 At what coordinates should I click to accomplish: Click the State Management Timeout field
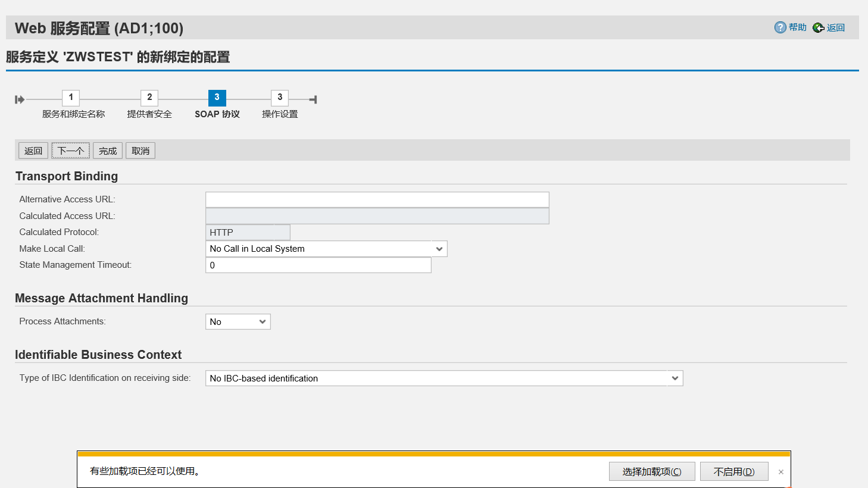tap(318, 264)
